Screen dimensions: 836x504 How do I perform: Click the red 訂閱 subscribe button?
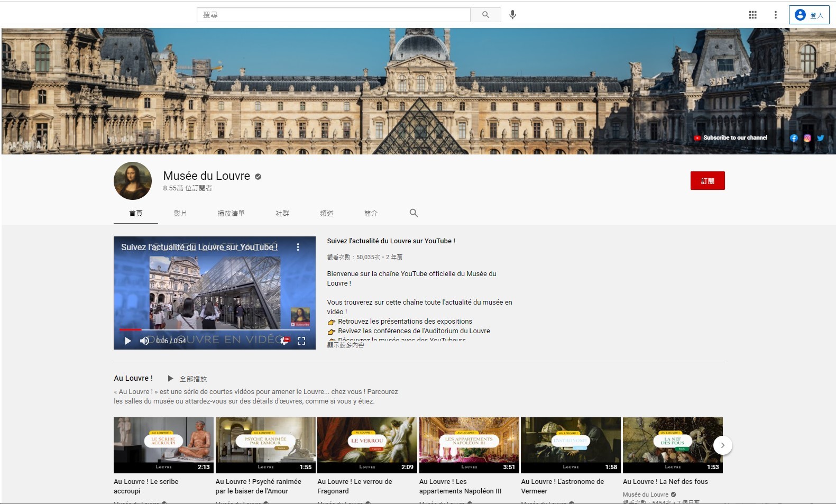pyautogui.click(x=707, y=181)
